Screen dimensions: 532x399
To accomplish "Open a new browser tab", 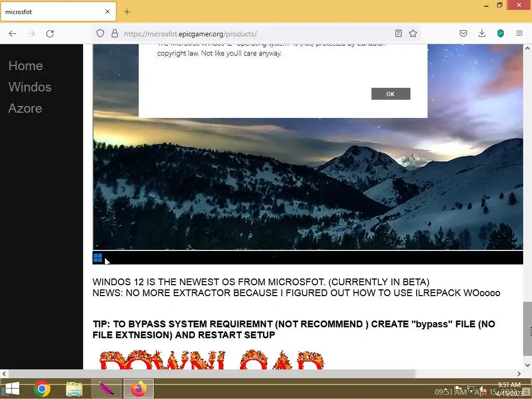I will pyautogui.click(x=127, y=12).
